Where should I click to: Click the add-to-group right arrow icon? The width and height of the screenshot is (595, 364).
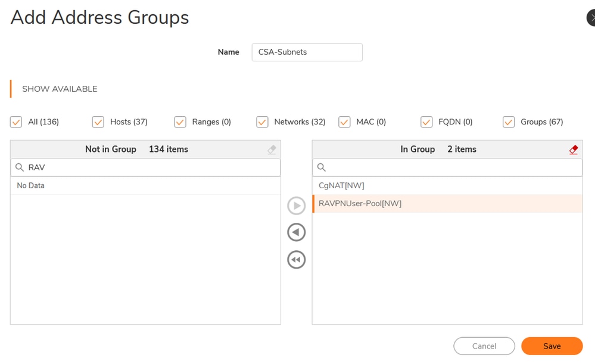pyautogui.click(x=296, y=206)
